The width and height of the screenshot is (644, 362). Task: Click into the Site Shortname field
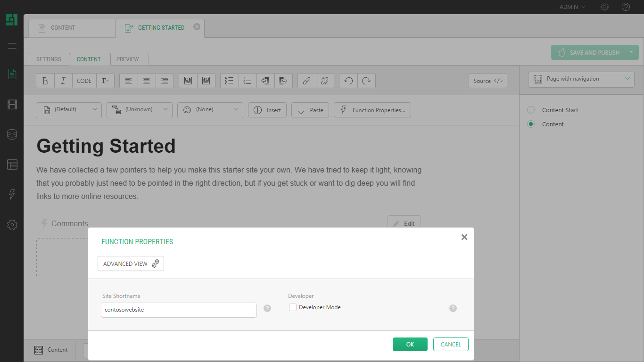[x=179, y=310]
